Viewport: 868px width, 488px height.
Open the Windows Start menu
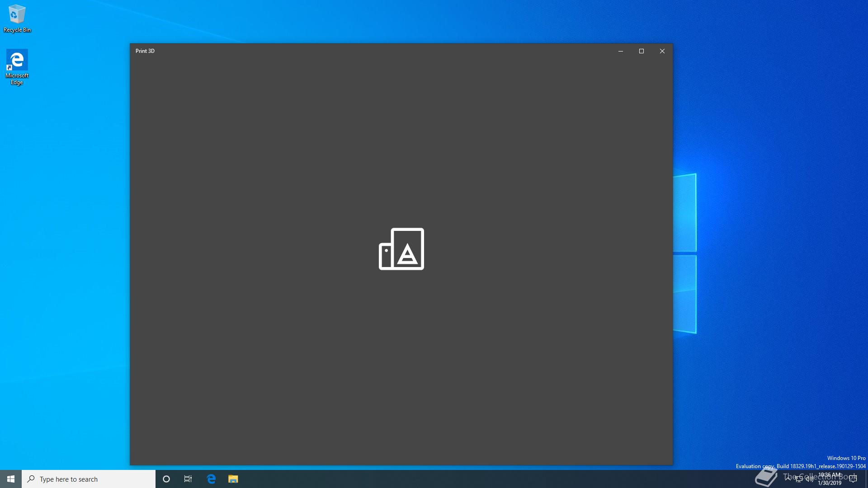(x=11, y=479)
